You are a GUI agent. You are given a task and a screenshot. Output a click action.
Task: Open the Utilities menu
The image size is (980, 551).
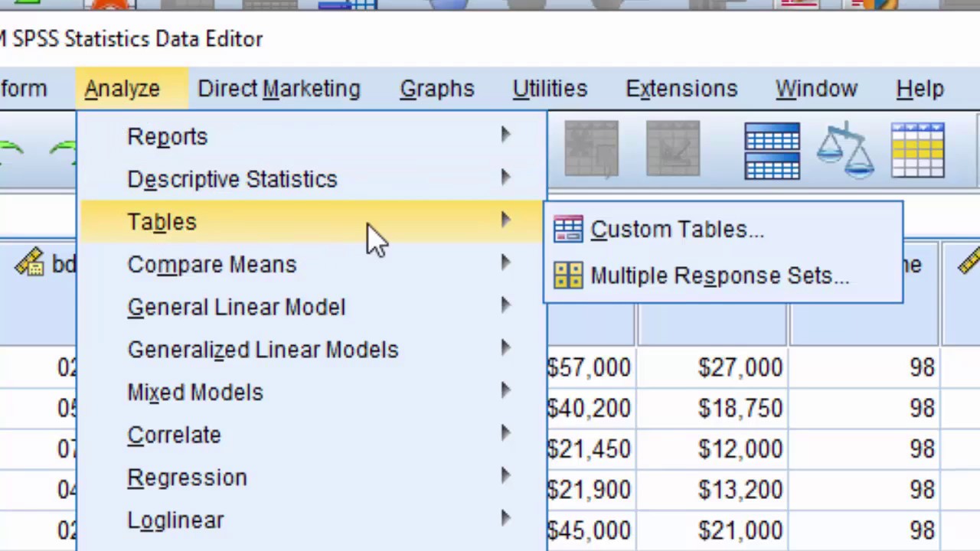pyautogui.click(x=550, y=89)
